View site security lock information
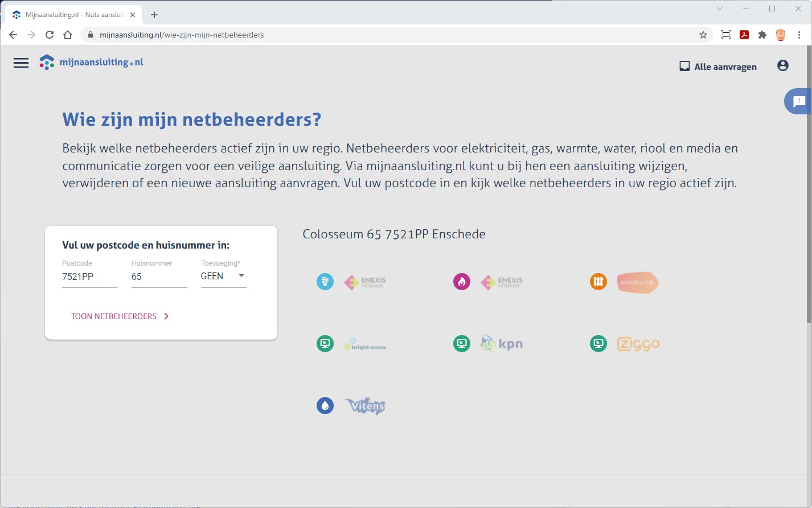This screenshot has width=812, height=508. (x=90, y=35)
